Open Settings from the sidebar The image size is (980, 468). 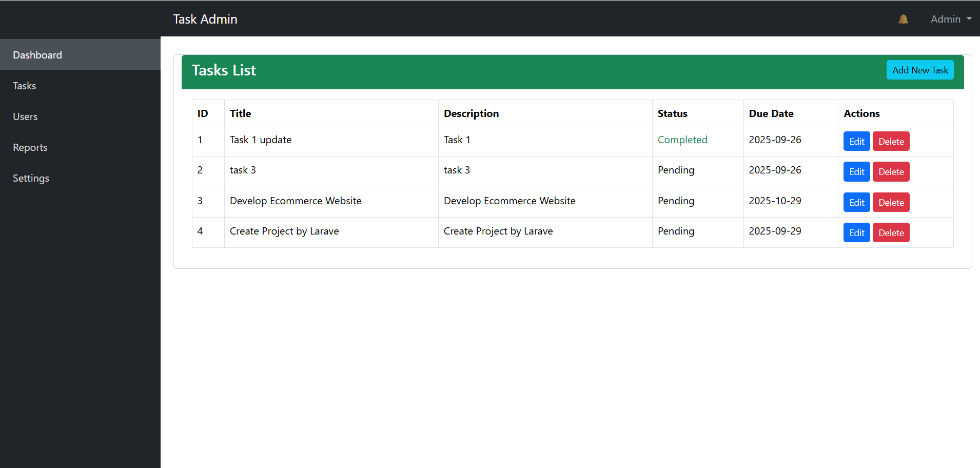click(x=31, y=178)
